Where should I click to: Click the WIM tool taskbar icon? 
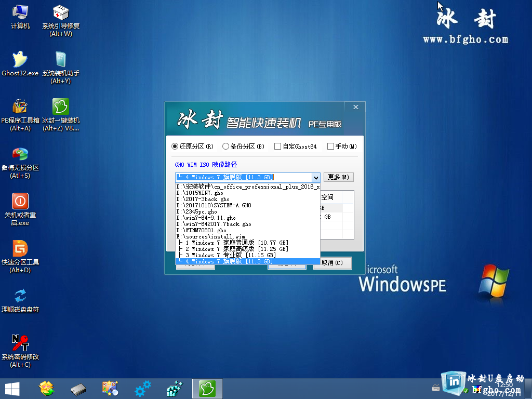[x=46, y=389]
